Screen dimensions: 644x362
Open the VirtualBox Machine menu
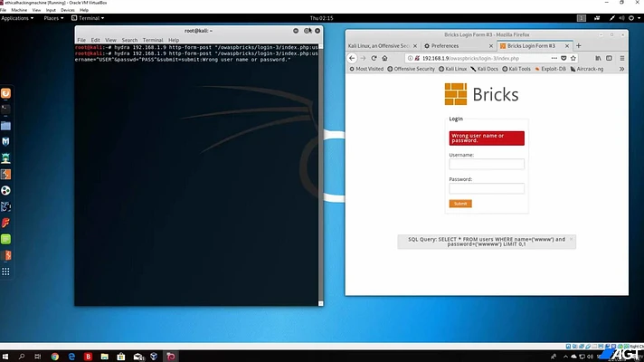click(x=19, y=10)
